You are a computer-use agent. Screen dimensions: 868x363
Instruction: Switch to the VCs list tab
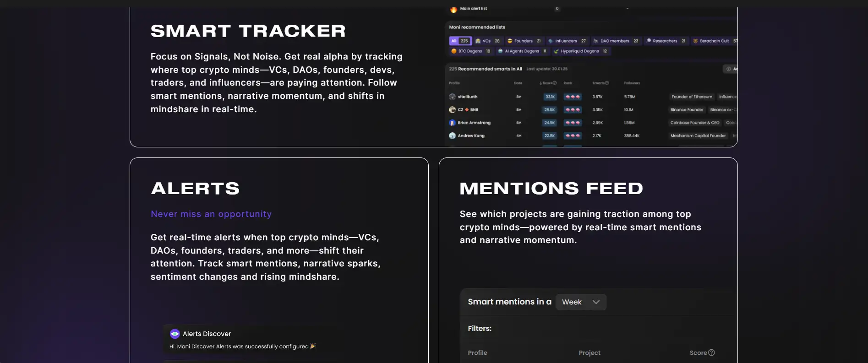[487, 41]
